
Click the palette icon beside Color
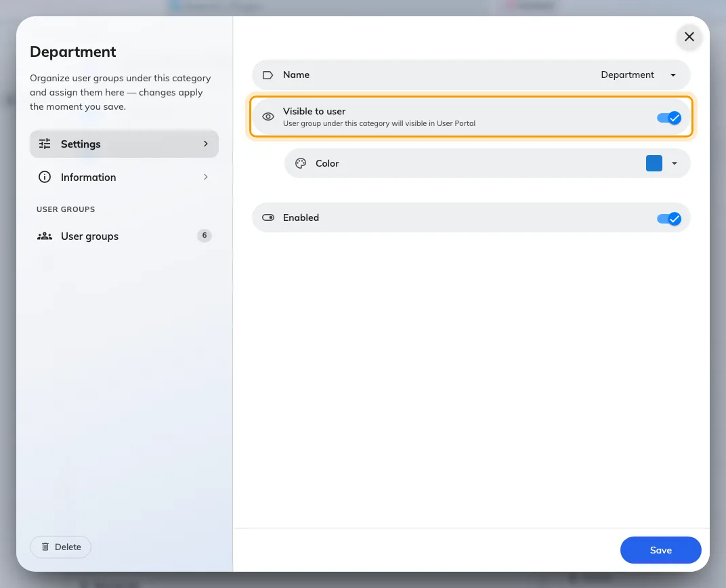[301, 163]
